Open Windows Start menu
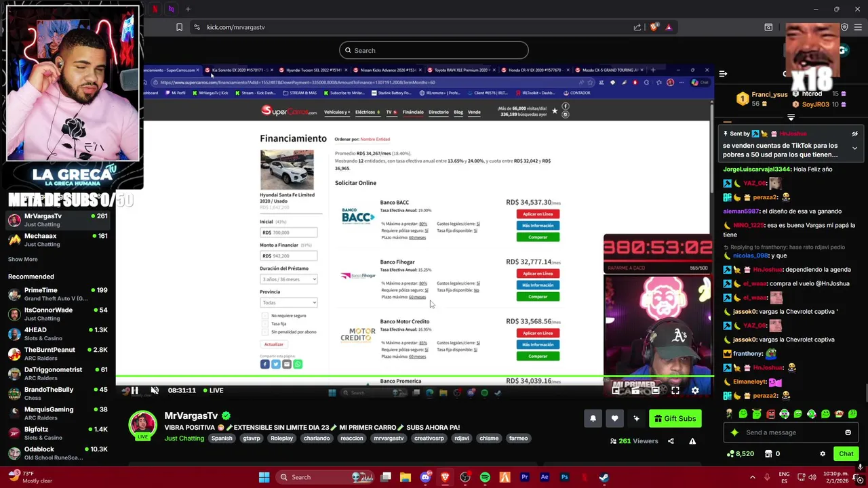 coord(264,477)
